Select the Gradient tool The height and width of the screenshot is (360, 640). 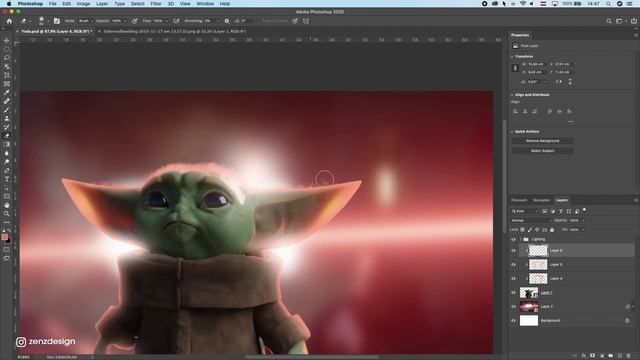point(7,144)
